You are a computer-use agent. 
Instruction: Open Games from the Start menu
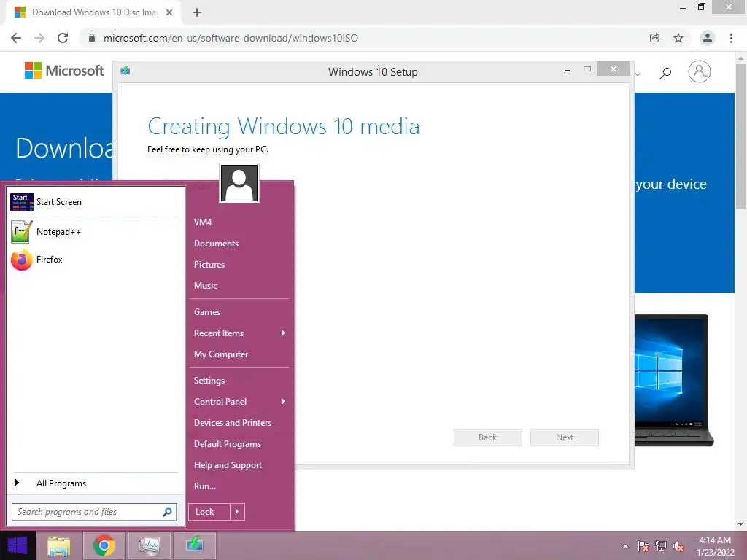pyautogui.click(x=207, y=312)
